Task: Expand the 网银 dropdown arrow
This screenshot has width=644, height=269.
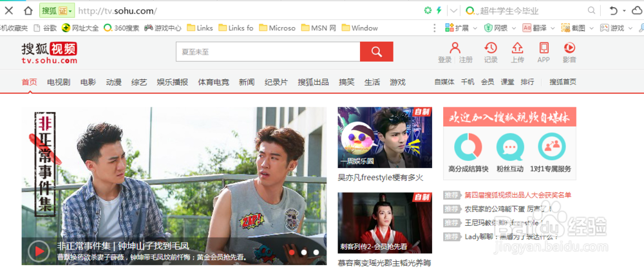Action: click(514, 28)
